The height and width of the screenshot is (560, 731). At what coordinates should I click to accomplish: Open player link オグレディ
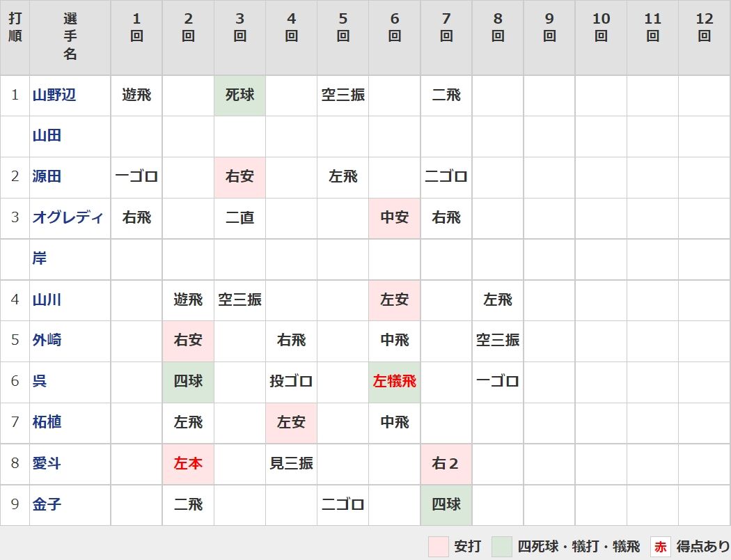coord(68,218)
